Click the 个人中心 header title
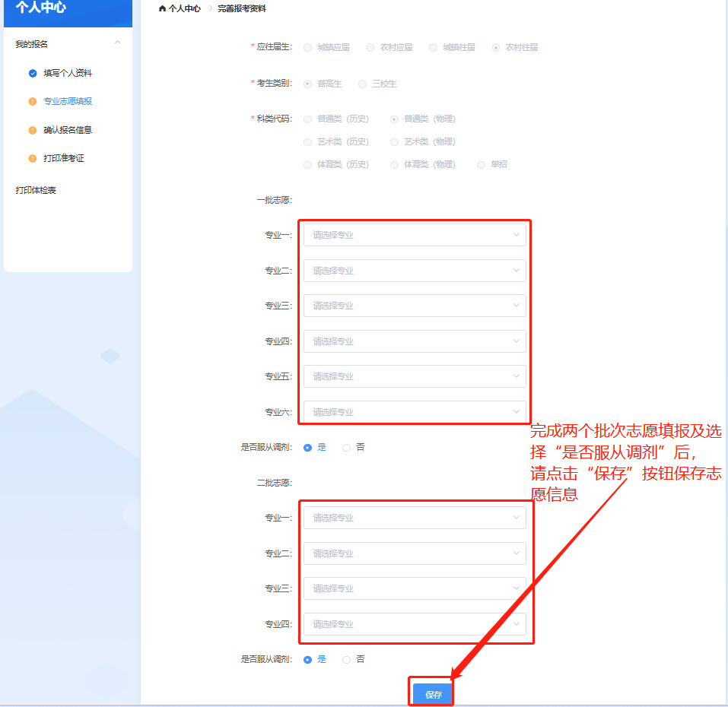This screenshot has width=728, height=707. 41,8
